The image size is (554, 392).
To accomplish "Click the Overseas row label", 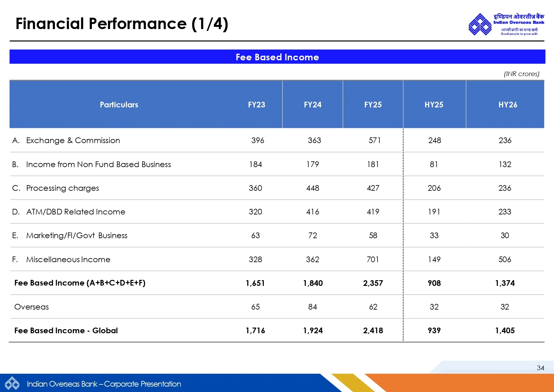I will pyautogui.click(x=32, y=307).
